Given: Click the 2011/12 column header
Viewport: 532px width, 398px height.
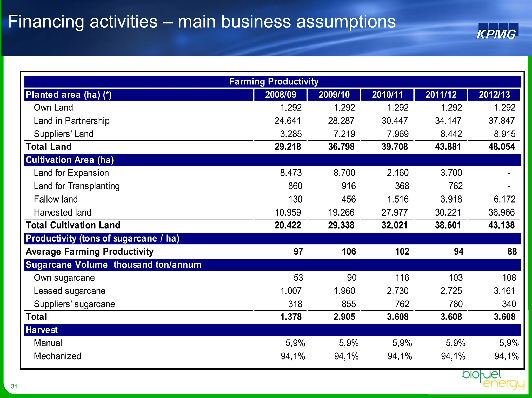Looking at the screenshot, I should [x=441, y=95].
